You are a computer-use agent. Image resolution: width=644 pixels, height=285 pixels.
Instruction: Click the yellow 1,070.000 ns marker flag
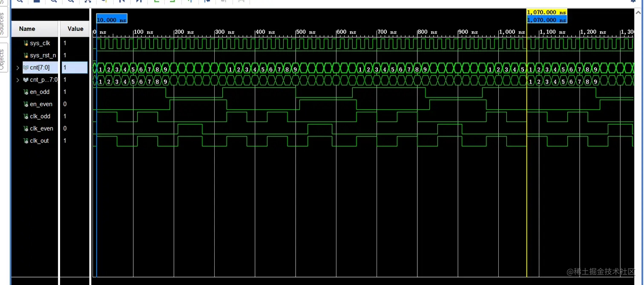547,12
